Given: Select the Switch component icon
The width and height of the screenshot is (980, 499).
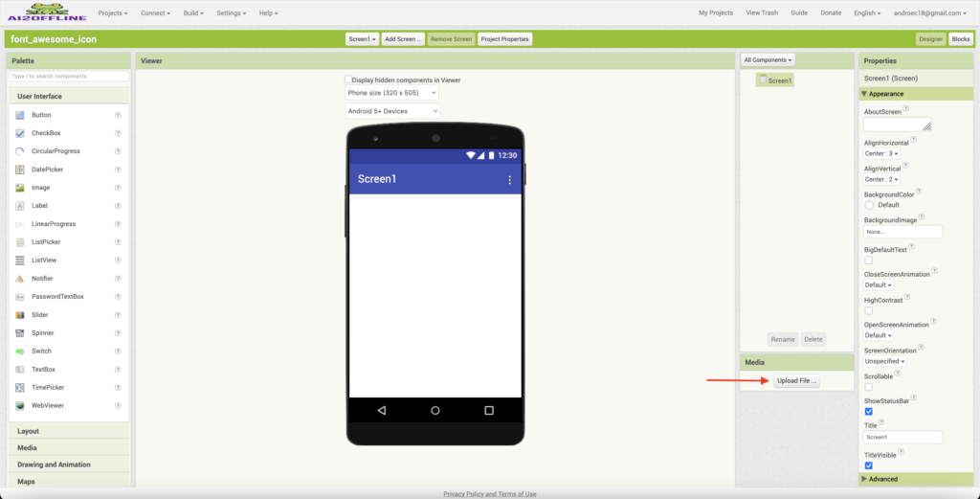Looking at the screenshot, I should [x=20, y=352].
